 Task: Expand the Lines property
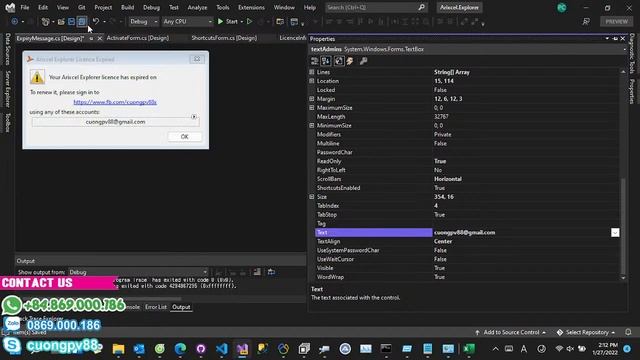tap(312, 72)
